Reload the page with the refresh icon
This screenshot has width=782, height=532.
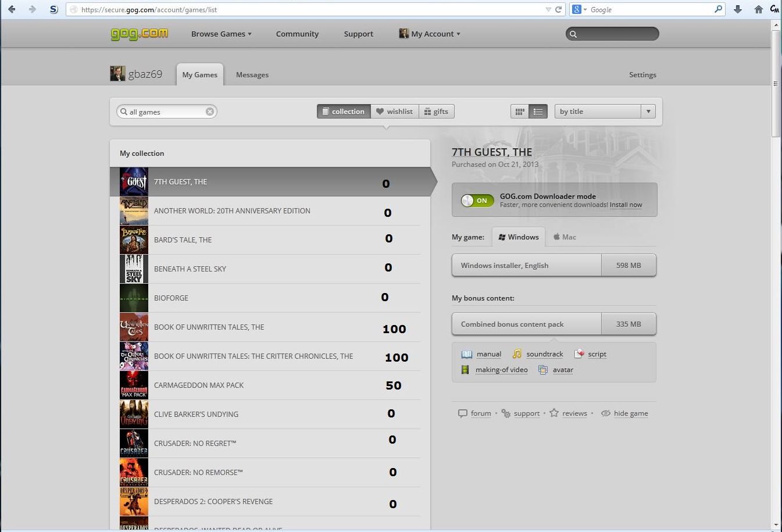coord(559,9)
